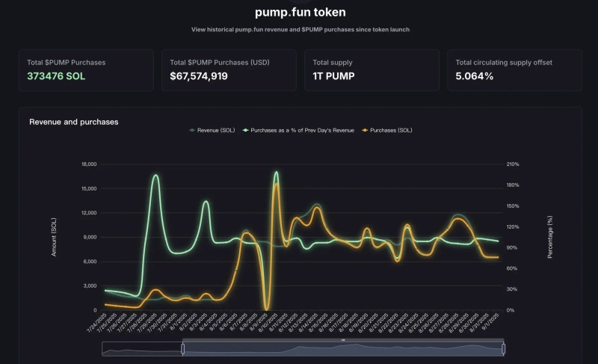Viewport: 598px width, 364px height.
Task: Click the orange Purchases (SOL) legend marker
Action: 366,130
